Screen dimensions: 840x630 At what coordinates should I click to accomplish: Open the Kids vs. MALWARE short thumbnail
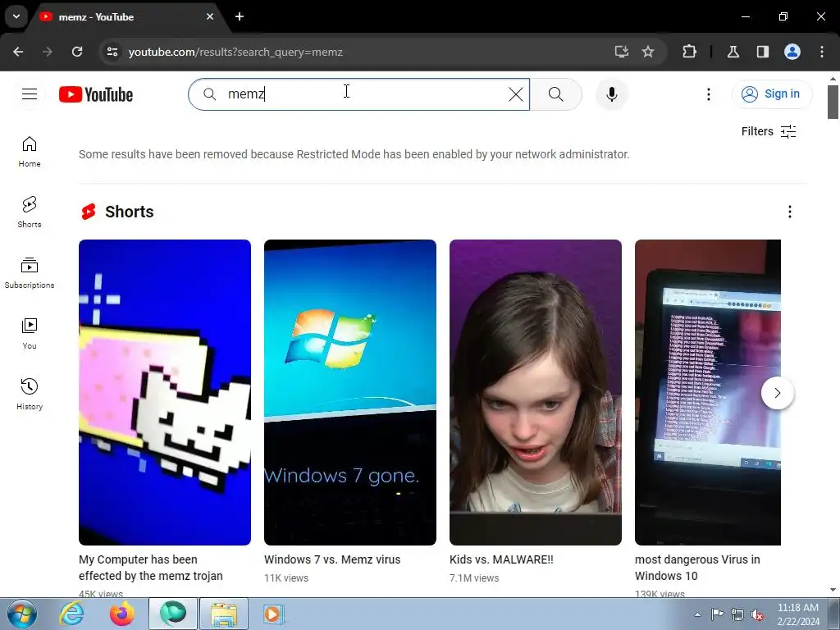(x=535, y=392)
